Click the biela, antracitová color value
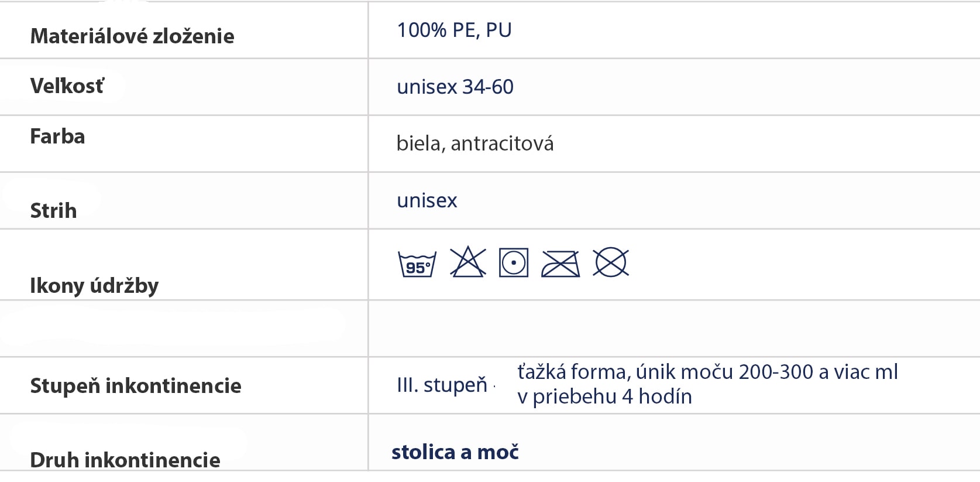 (474, 143)
